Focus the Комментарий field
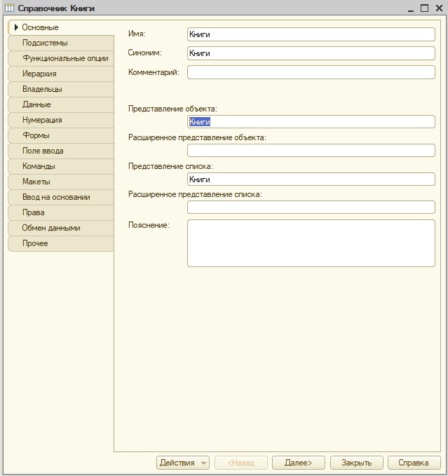The image size is (448, 476). click(x=311, y=72)
